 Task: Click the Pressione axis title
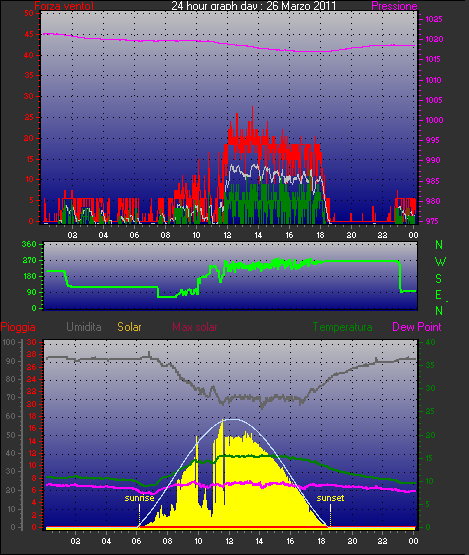[x=394, y=6]
